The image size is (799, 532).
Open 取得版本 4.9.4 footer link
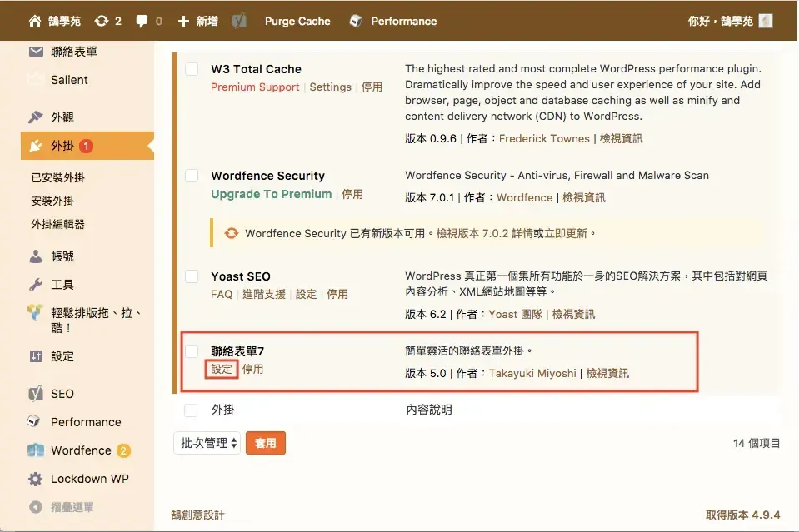(x=742, y=515)
